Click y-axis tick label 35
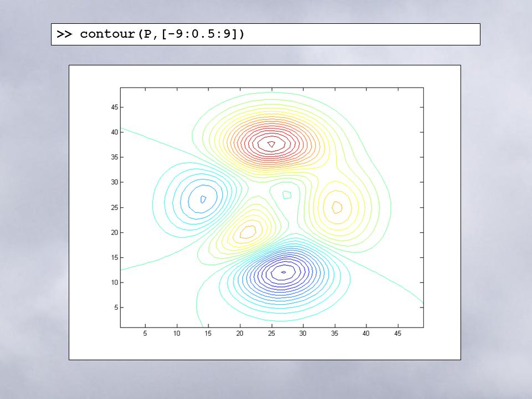Image resolution: width=532 pixels, height=399 pixels. (115, 157)
